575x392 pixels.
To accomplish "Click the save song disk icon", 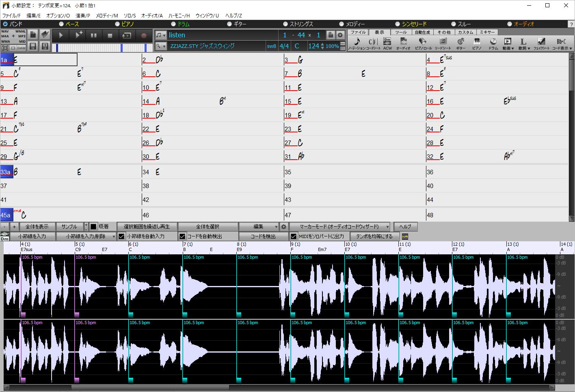I will (33, 47).
